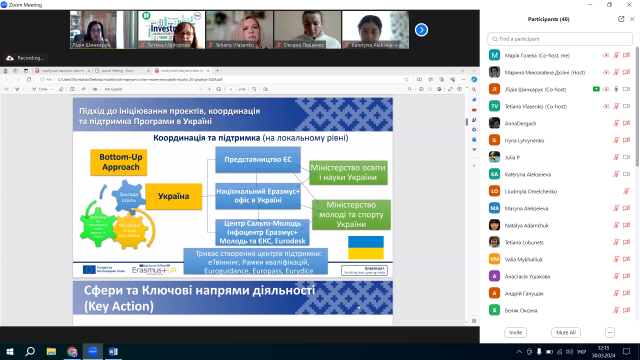This screenshot has width=640, height=360.
Task: Select Тетяна Майорова's video thumbnail
Action: 171,30
